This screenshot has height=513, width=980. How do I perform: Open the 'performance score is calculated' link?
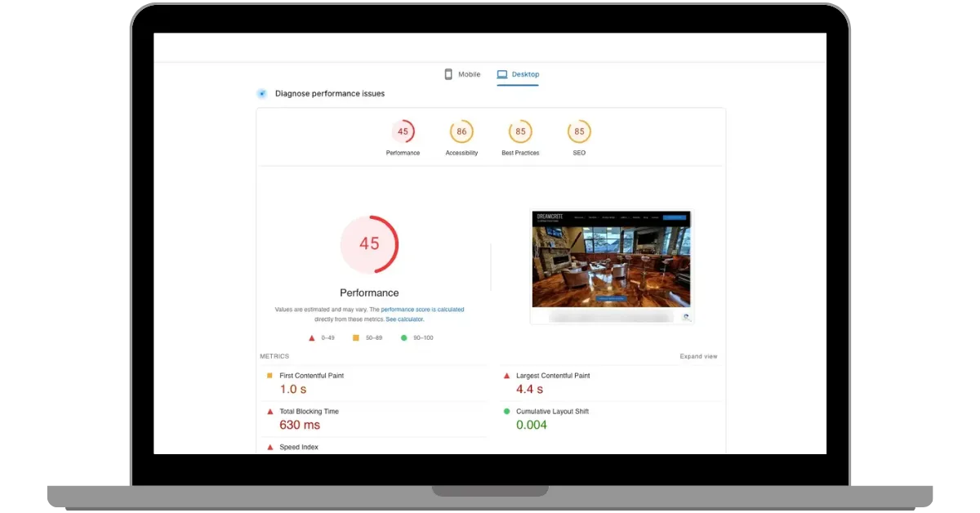coord(422,310)
